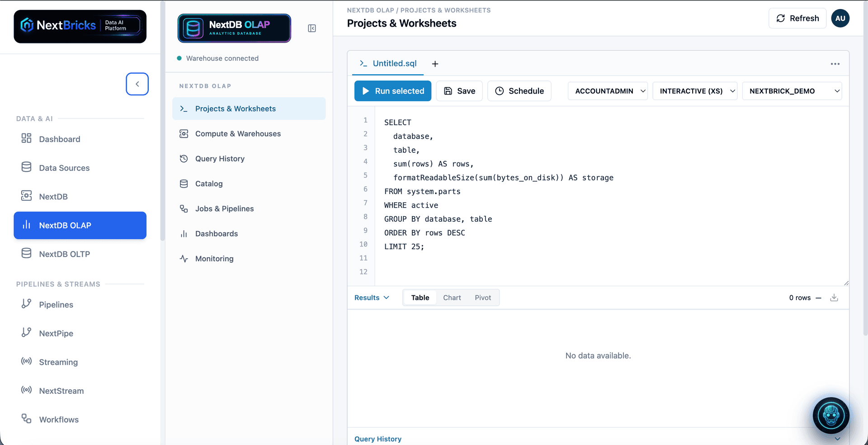Click the PROJECTS & WORKSHEETS breadcrumb

(x=445, y=10)
